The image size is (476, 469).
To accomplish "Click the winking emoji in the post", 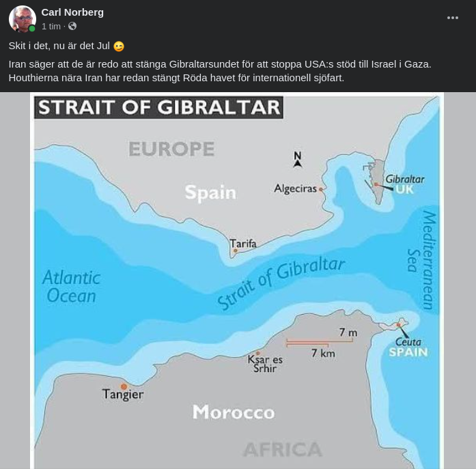I will [119, 46].
